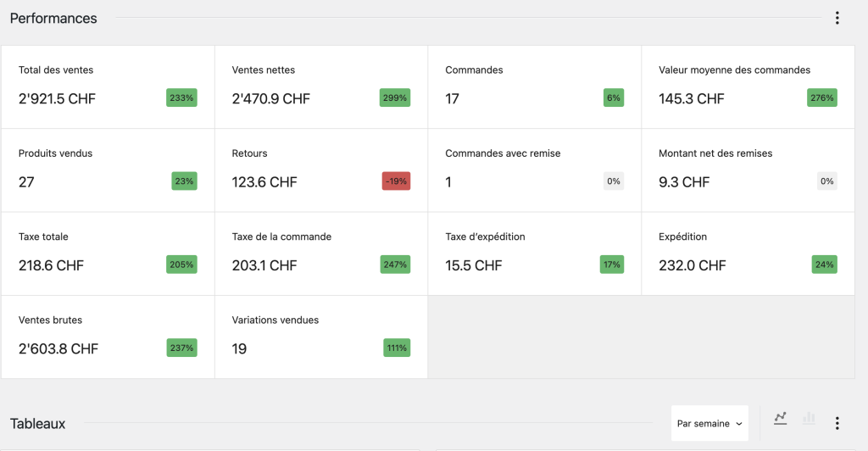Open the Tableaux section options menu
The width and height of the screenshot is (868, 451).
837,423
